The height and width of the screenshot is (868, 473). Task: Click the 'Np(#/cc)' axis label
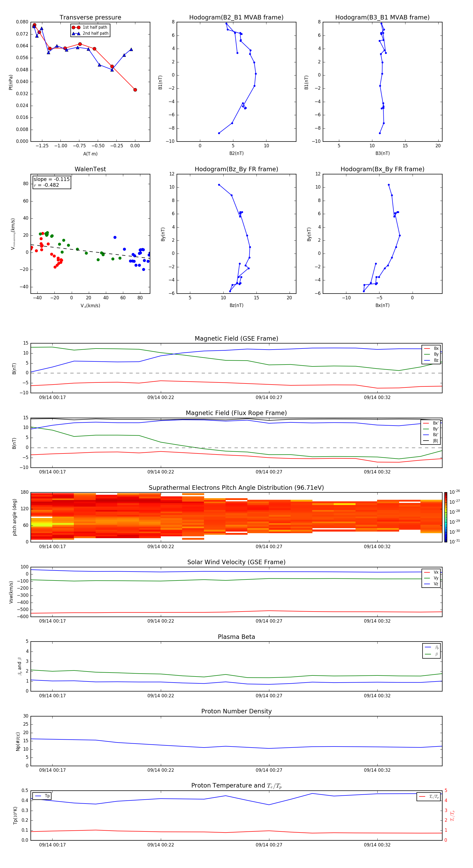pyautogui.click(x=18, y=741)
